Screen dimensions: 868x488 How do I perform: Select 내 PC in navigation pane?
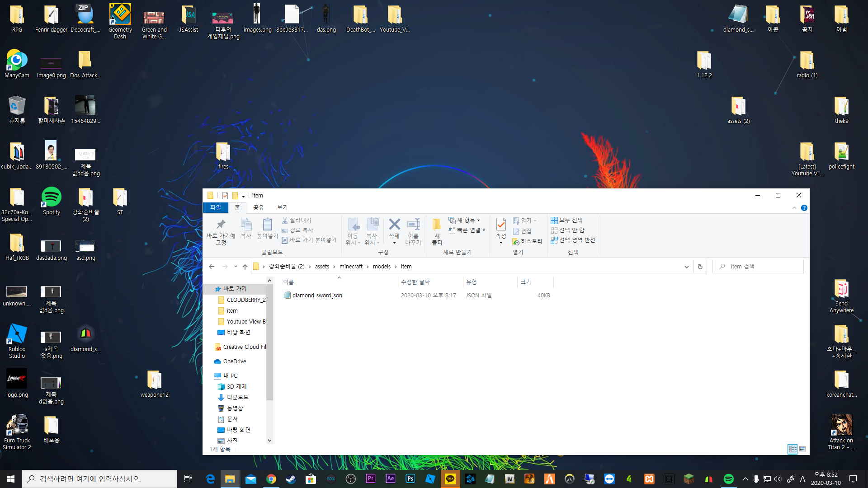[x=225, y=375]
